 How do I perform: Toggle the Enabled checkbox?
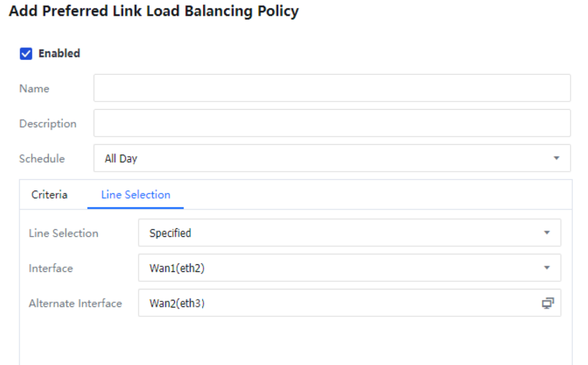[26, 54]
